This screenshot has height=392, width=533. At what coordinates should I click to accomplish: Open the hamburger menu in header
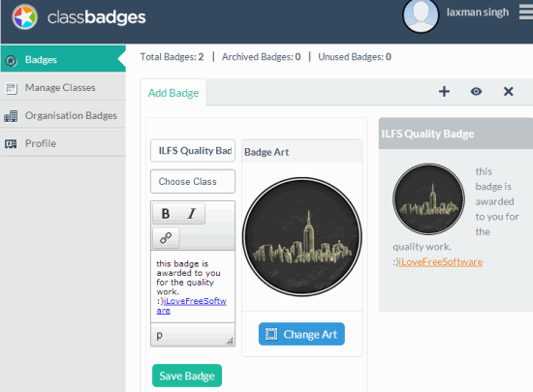point(526,13)
